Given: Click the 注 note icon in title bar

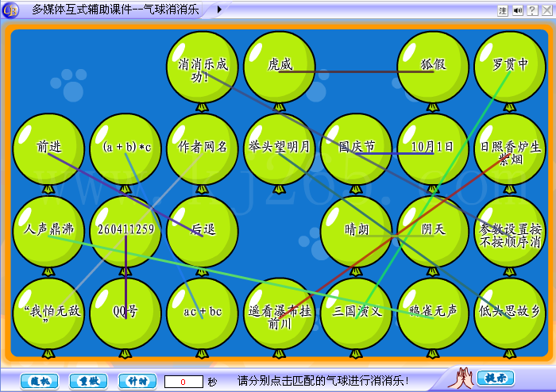Looking at the screenshot, I should click(x=503, y=10).
